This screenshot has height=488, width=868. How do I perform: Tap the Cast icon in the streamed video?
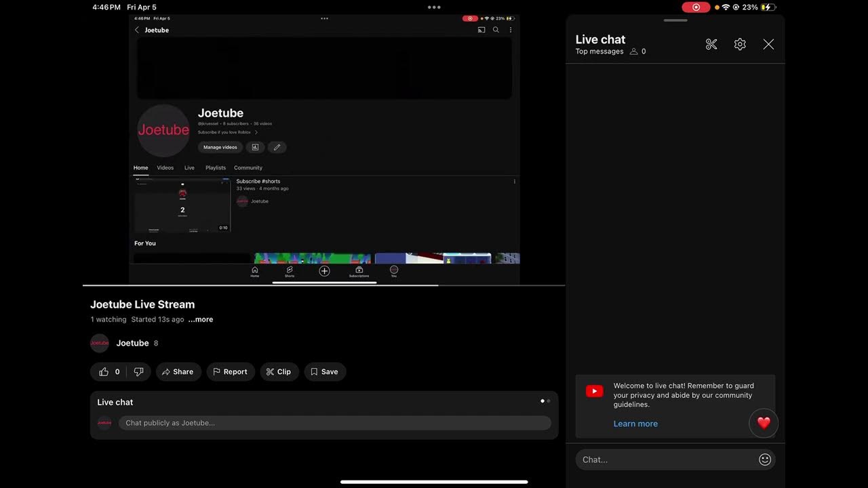[x=481, y=30]
